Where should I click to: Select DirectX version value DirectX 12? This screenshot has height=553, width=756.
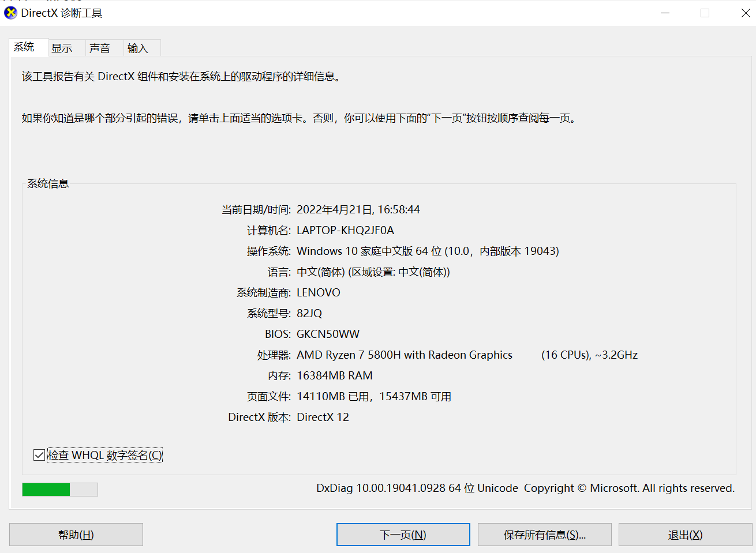323,417
